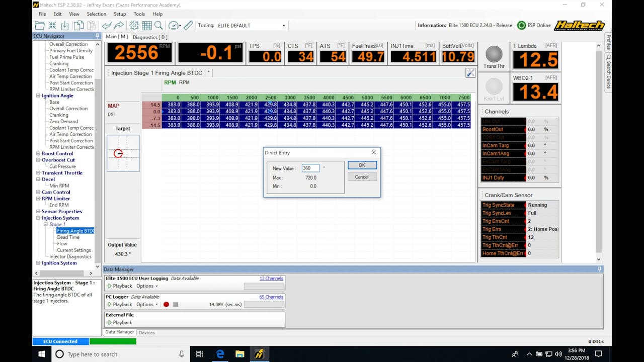The height and width of the screenshot is (362, 644).
Task: Open PC Logger Options dropdown
Action: (147, 305)
